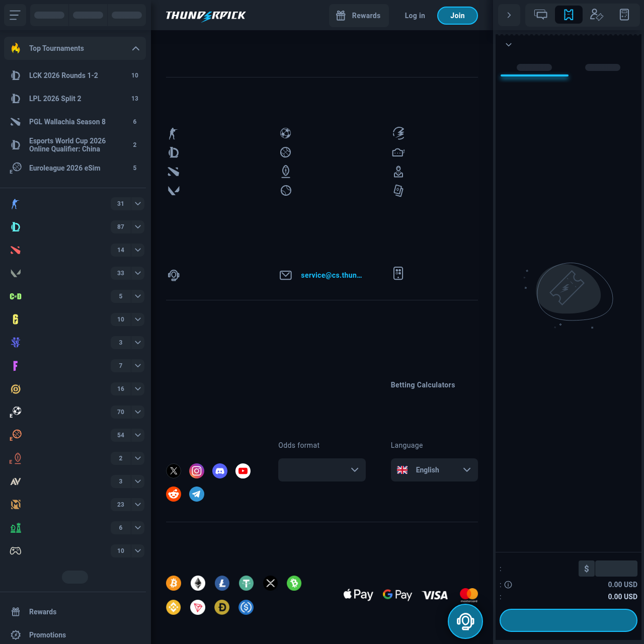Viewport: 644px width, 644px height.
Task: Click the Dota 2 icon in the sidebar
Action: click(15, 250)
